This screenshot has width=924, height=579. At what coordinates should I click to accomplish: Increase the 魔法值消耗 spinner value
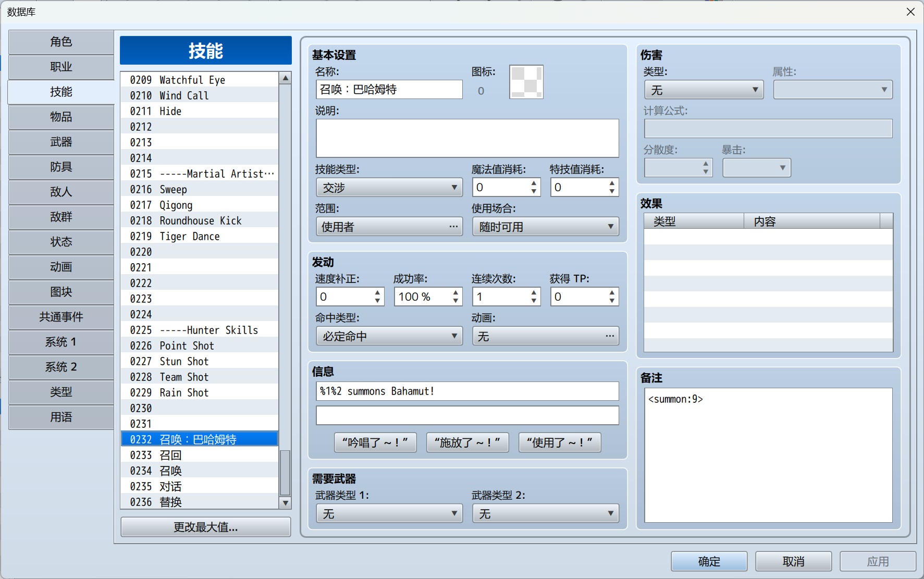tap(534, 183)
